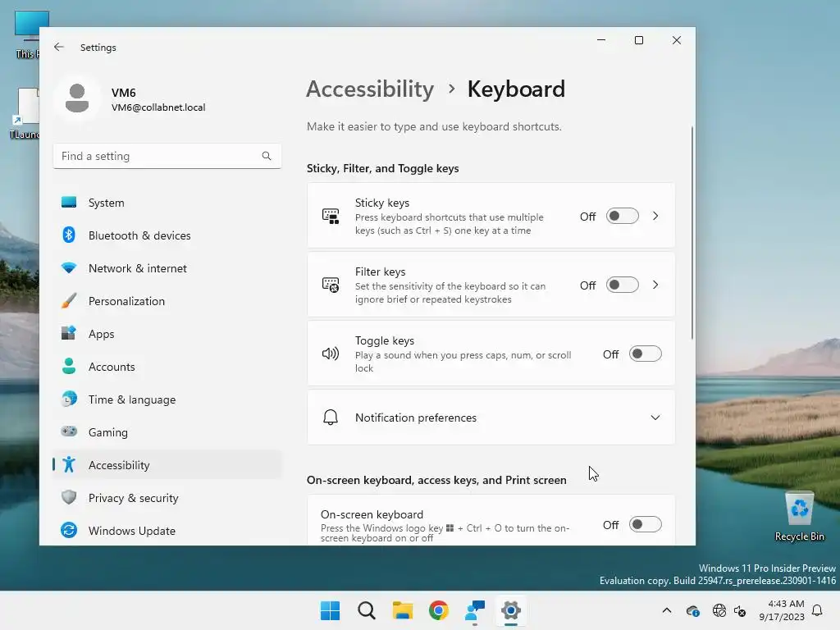Viewport: 840px width, 630px height.
Task: Click the Sticky keys title text
Action: click(382, 203)
